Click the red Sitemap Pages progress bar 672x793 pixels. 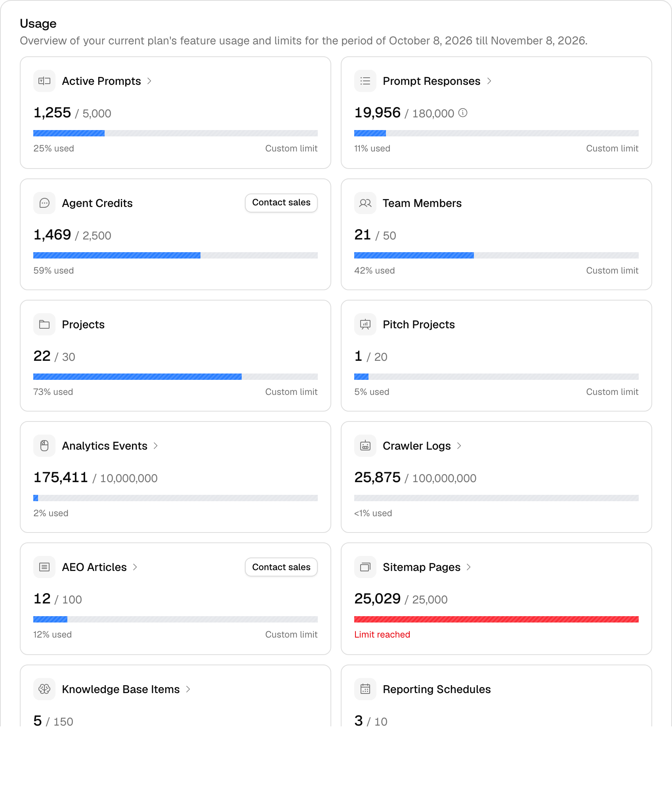tap(496, 619)
